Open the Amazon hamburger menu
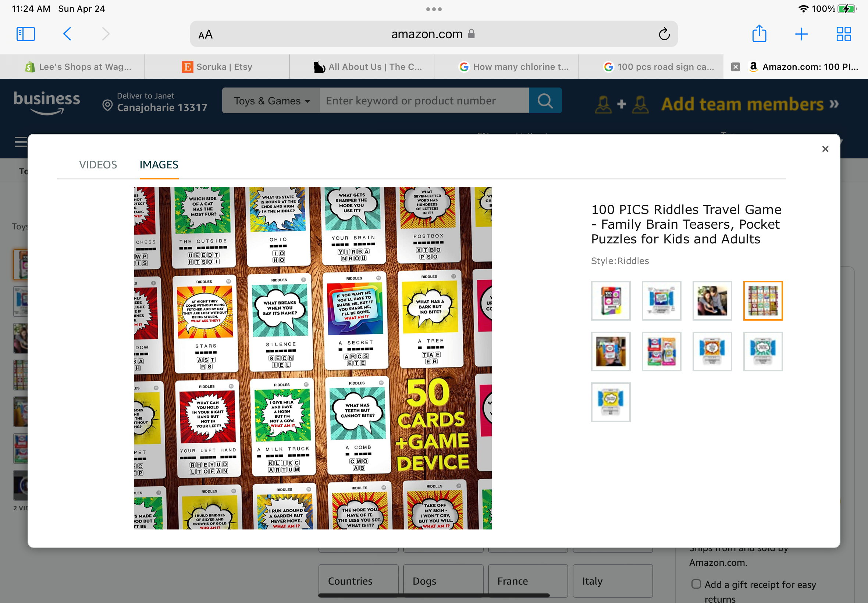This screenshot has height=603, width=868. click(21, 142)
